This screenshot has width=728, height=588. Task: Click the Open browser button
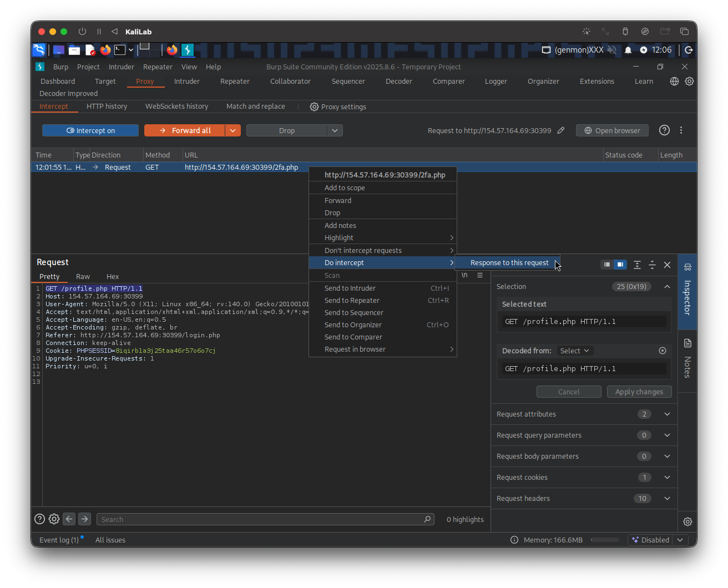coord(612,130)
